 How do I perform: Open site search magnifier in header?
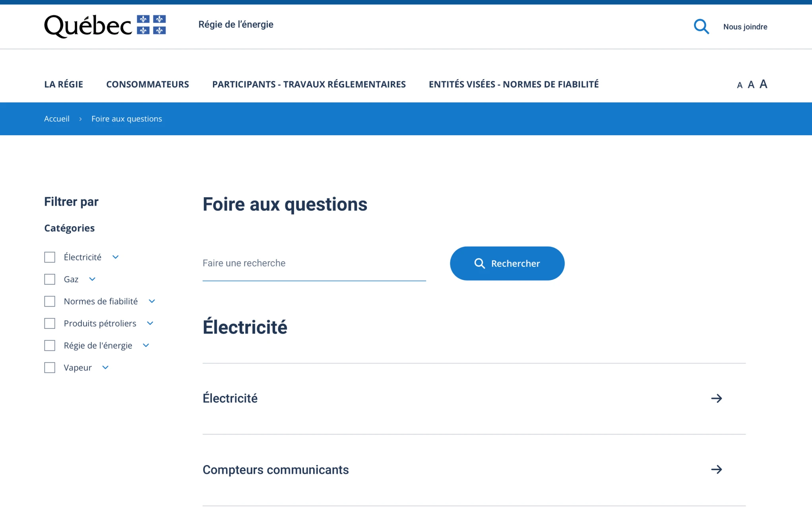pyautogui.click(x=701, y=27)
